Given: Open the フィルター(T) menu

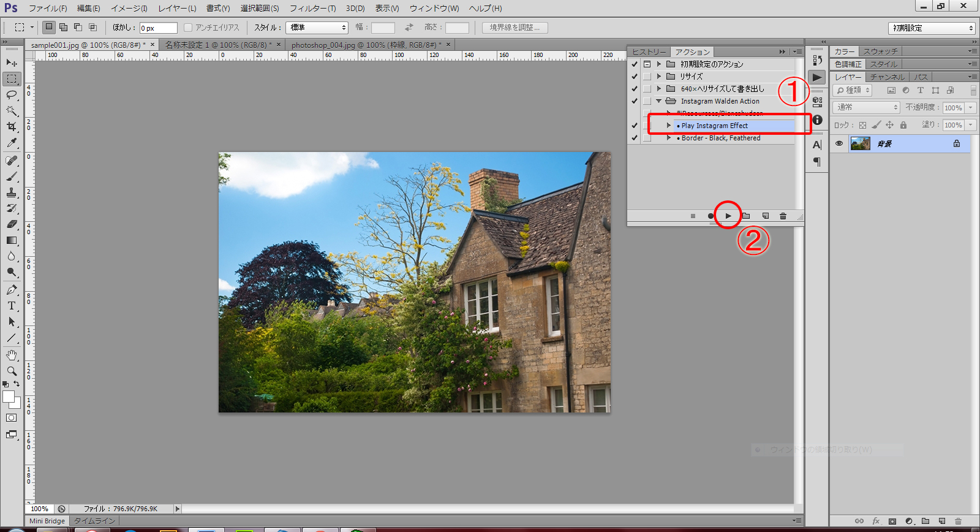Looking at the screenshot, I should pos(312,8).
